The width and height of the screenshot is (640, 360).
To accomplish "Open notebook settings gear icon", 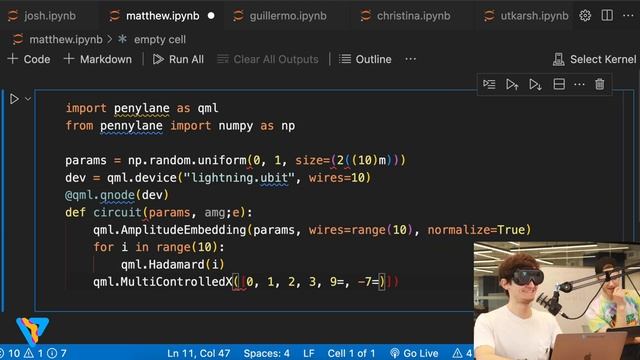I will [x=585, y=16].
